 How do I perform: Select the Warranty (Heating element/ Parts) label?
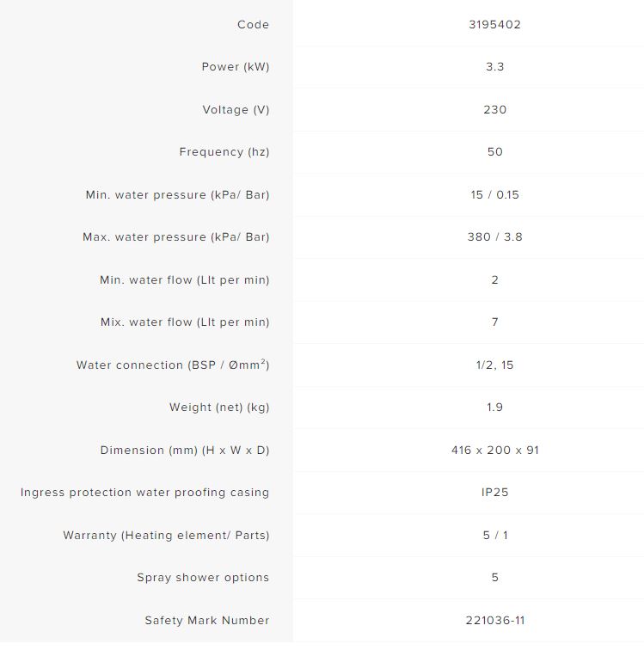[x=166, y=536]
